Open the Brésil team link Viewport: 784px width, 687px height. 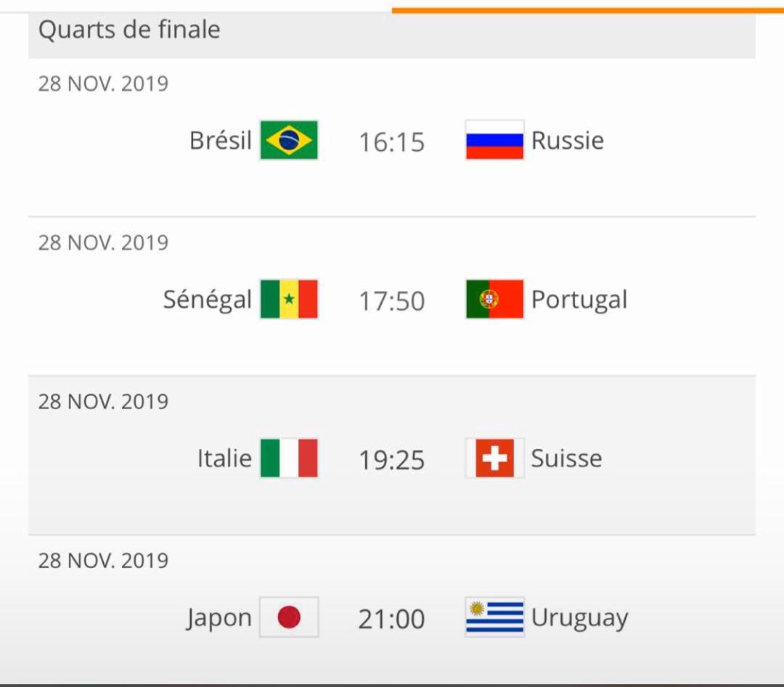point(221,140)
